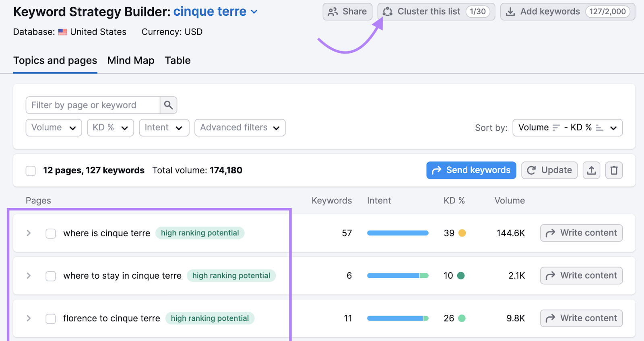
Task: Click high ranking potential tag on where is cinque terre
Action: (200, 233)
